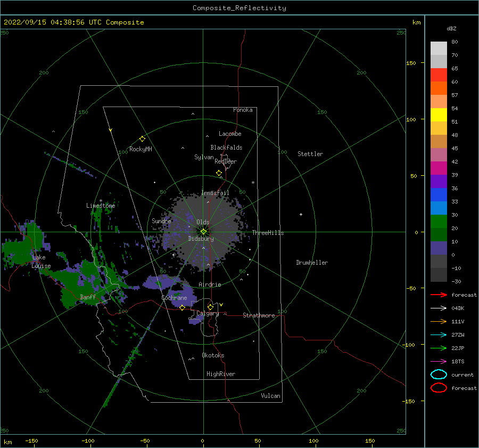Click the red forecast arrow in legend

click(439, 295)
